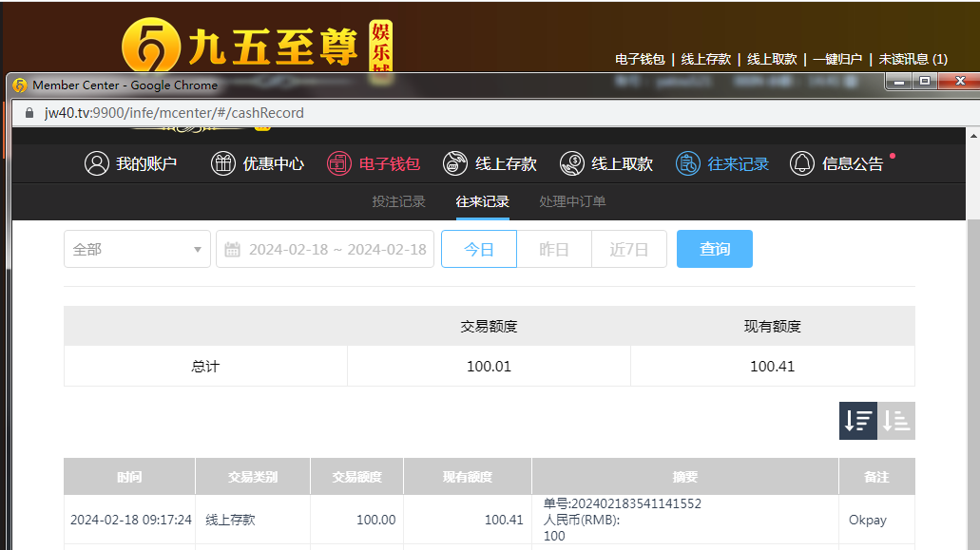This screenshot has width=980, height=550.
Task: Select 今日 date filter
Action: pos(479,249)
